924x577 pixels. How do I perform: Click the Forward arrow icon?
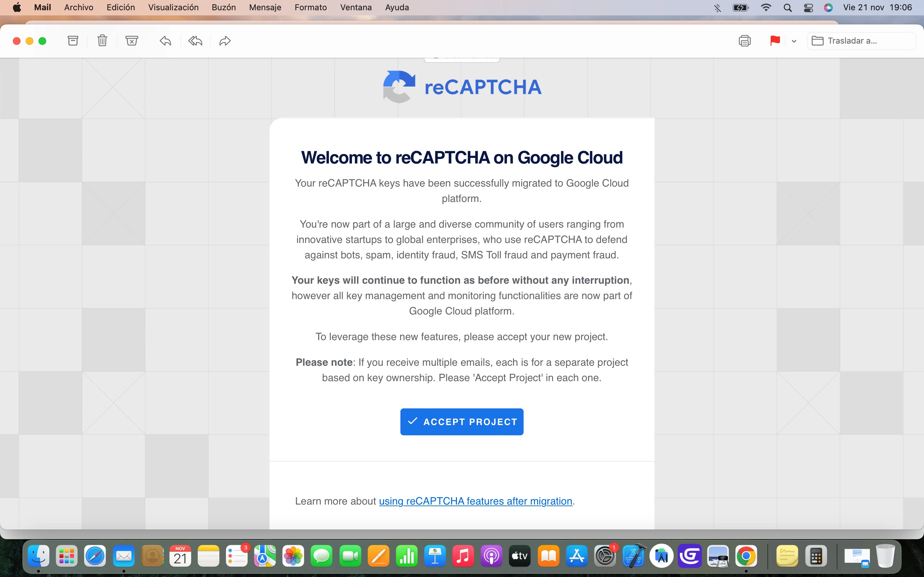[x=225, y=40]
